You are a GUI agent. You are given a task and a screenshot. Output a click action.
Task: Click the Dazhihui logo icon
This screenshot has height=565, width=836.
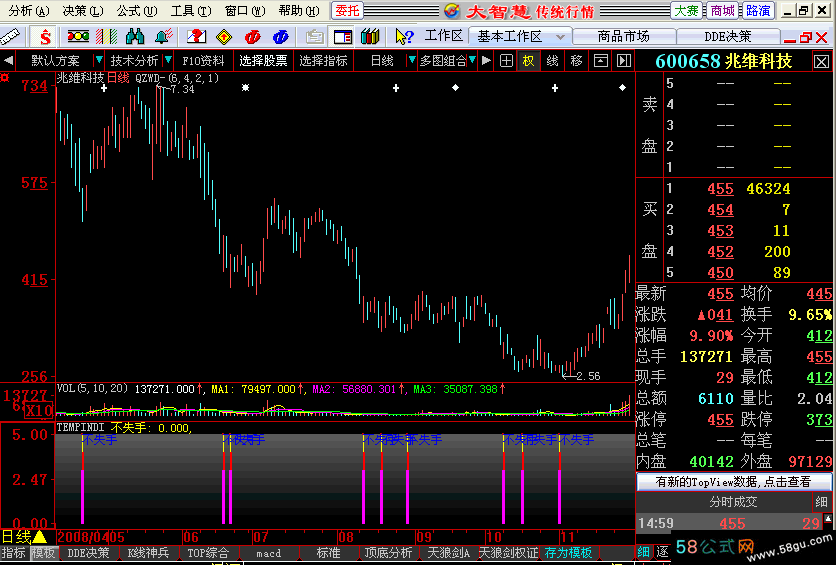click(x=452, y=11)
